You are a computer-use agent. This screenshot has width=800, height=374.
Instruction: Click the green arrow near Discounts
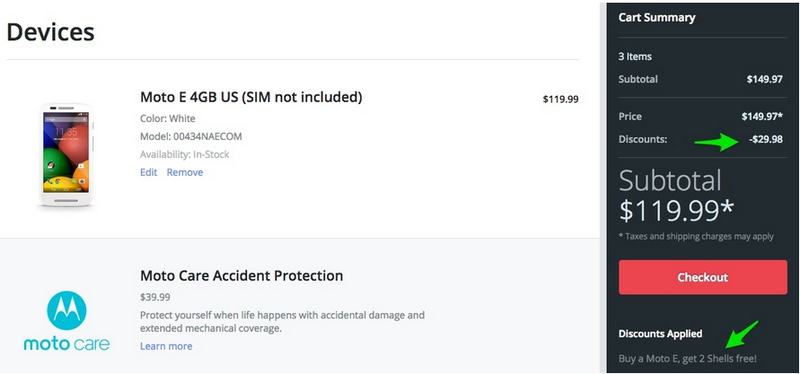tap(717, 142)
